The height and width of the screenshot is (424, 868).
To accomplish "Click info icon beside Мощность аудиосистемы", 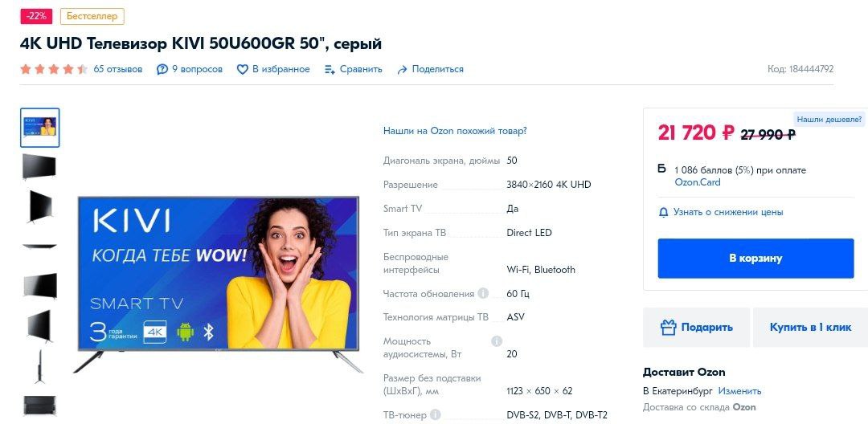I will tap(497, 341).
